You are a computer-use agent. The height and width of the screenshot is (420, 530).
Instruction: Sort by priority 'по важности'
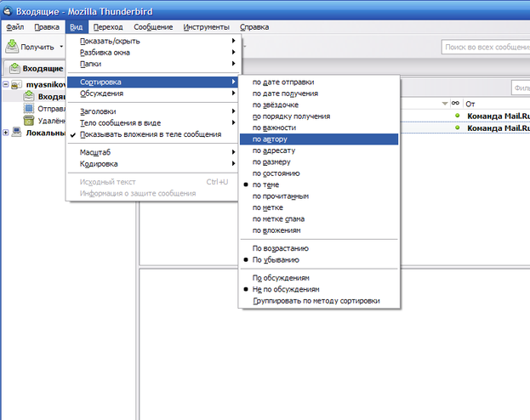[x=319, y=128]
